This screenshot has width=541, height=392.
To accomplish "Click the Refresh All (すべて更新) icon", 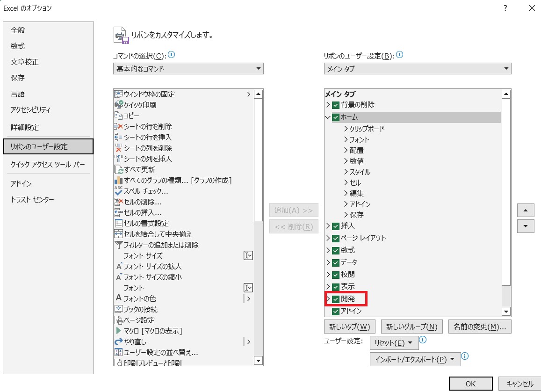I will 118,169.
